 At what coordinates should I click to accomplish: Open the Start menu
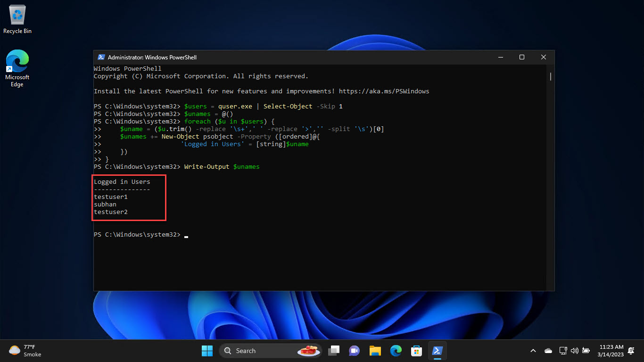[x=207, y=351]
